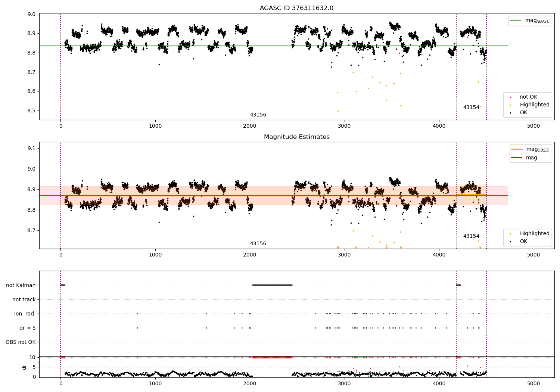Click the 'not Kalman' row label
Screen dimensions: 560x392
point(21,286)
